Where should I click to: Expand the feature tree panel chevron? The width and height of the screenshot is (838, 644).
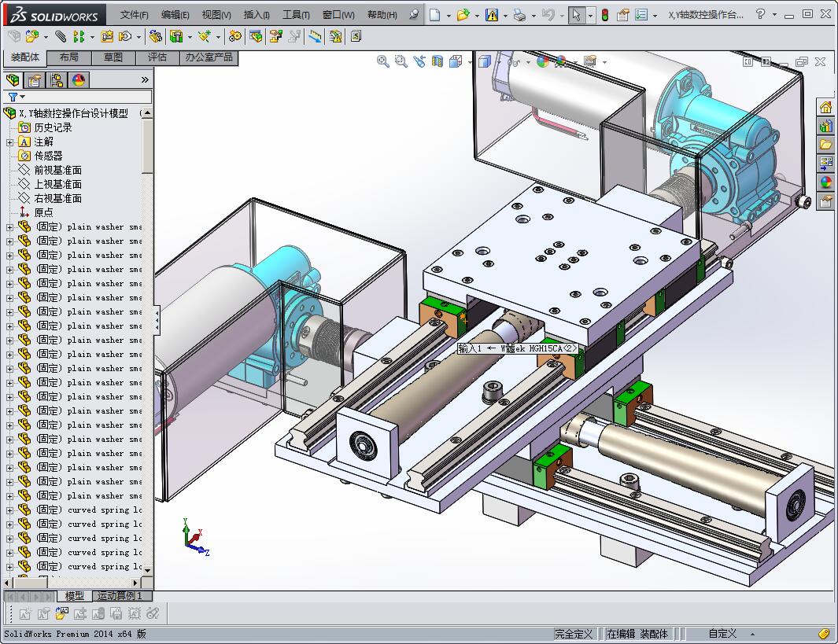coord(145,80)
